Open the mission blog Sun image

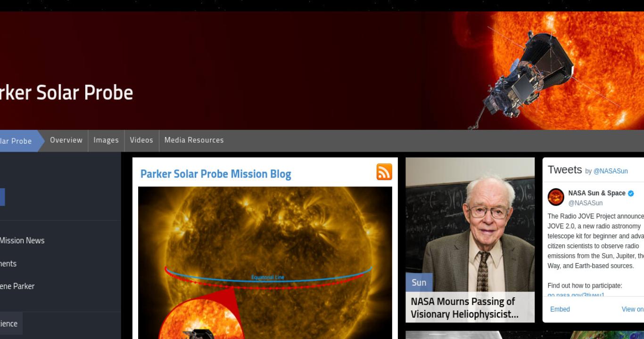(x=265, y=263)
